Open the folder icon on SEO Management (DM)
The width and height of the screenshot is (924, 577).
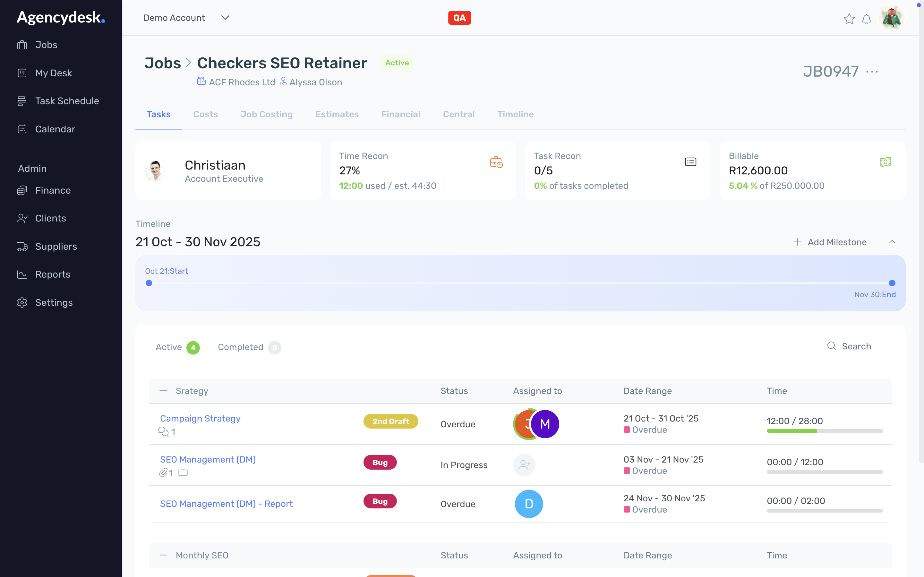pos(183,472)
